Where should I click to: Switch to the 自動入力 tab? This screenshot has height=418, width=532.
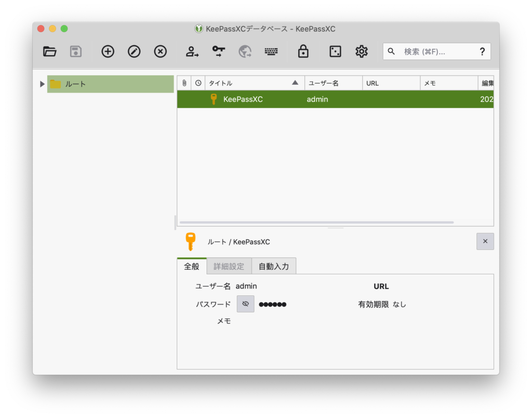click(274, 266)
